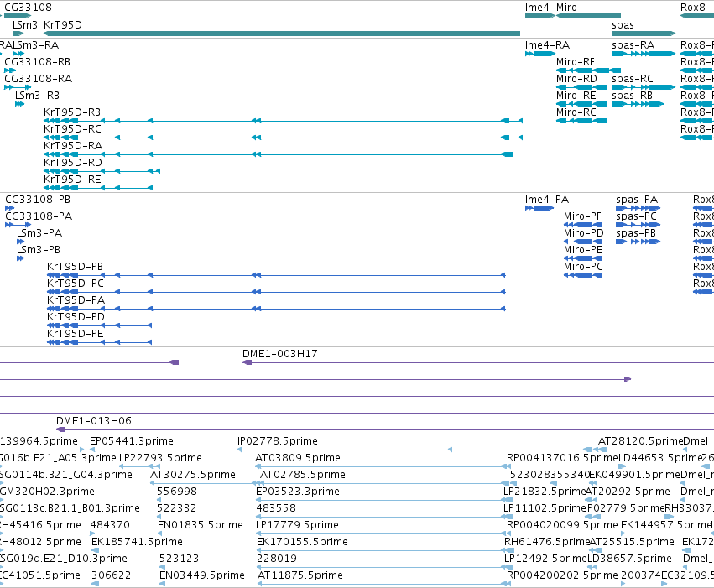This screenshot has width=714, height=588.
Task: Click transcript Miro-RD
Action: point(582,87)
